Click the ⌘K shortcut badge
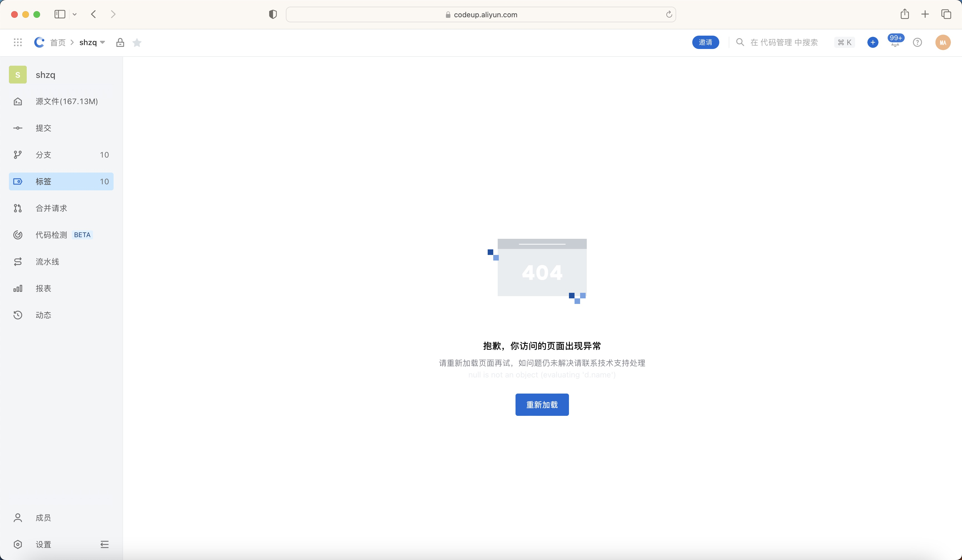This screenshot has width=962, height=560. tap(845, 42)
